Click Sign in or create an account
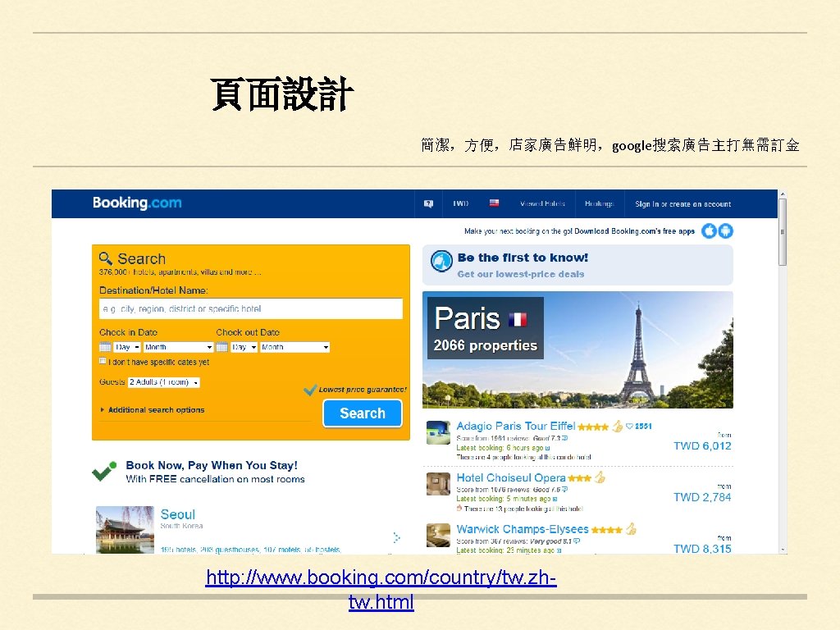 683,204
